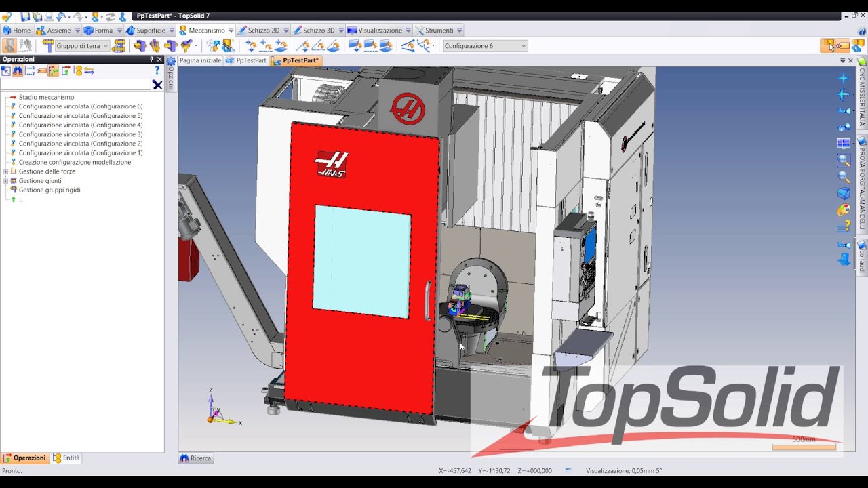Switch to the PpTestPart document tab
The width and height of the screenshot is (868, 488).
pyautogui.click(x=245, y=60)
